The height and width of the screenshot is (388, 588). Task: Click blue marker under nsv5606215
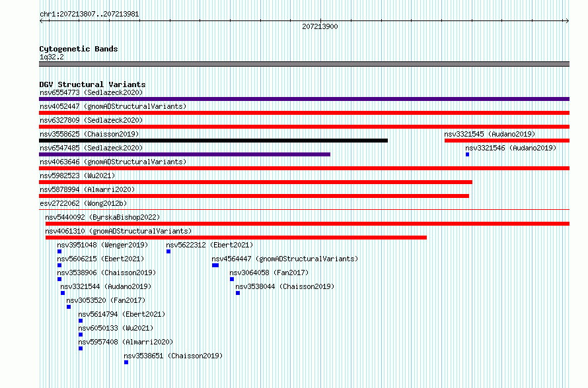coord(59,265)
